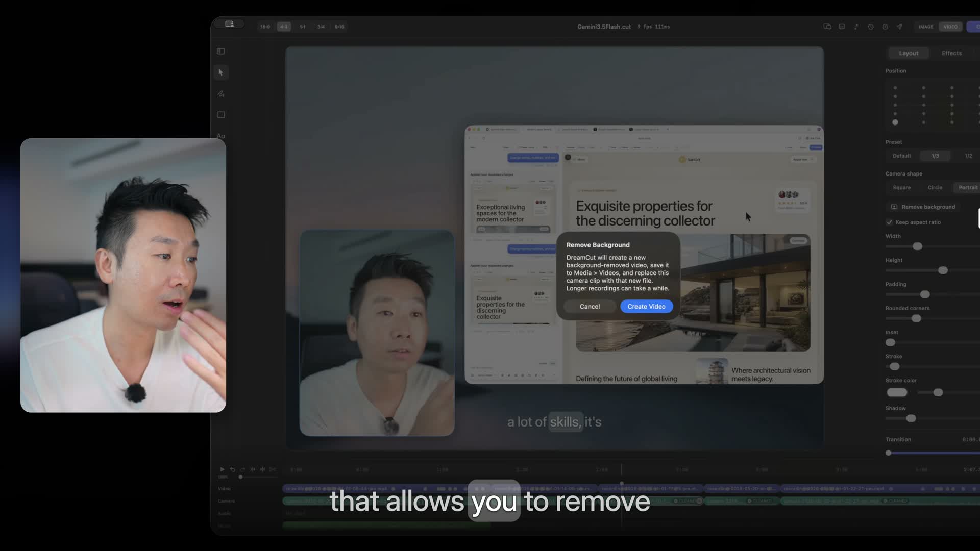Choose Circle camera shape

[935, 188]
